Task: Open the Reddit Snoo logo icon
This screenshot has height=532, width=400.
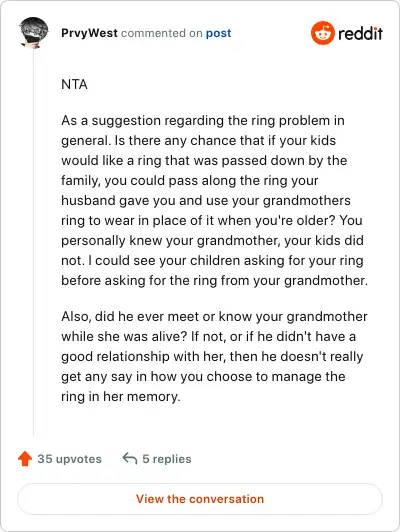Action: [x=323, y=33]
